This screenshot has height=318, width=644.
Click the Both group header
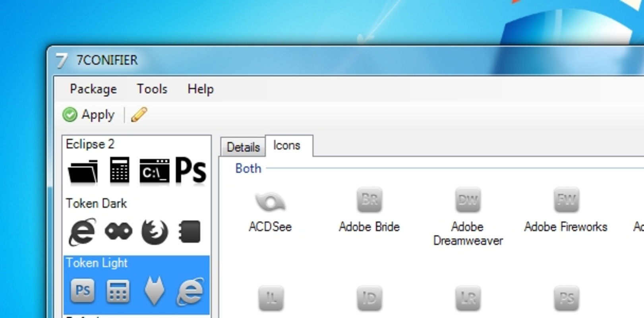click(x=248, y=169)
